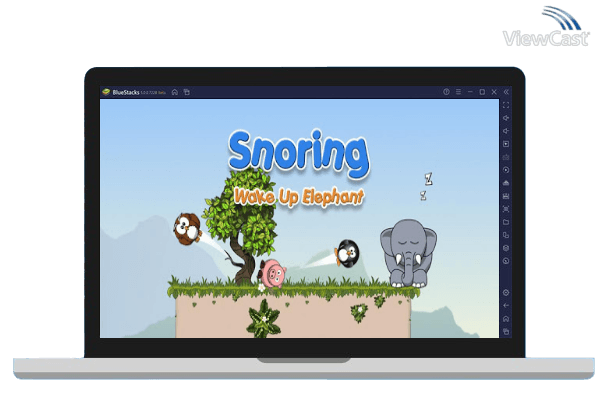Open the memory trim icon in sidebar
This screenshot has height=414, width=602.
tap(506, 196)
